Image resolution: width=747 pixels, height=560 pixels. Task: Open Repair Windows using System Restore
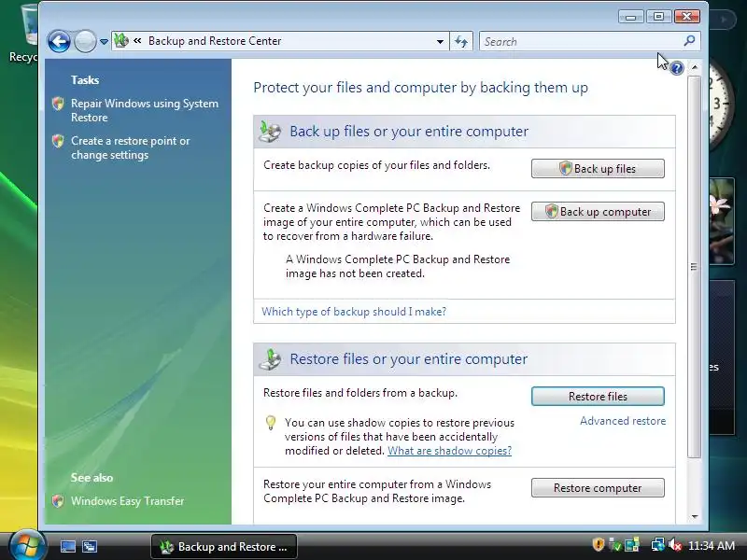click(x=145, y=110)
